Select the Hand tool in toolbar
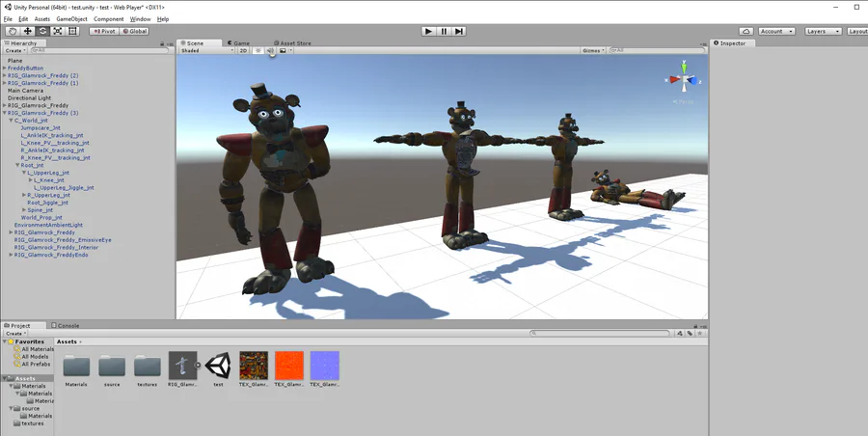Screen dimensions: 868x436 click(13, 32)
